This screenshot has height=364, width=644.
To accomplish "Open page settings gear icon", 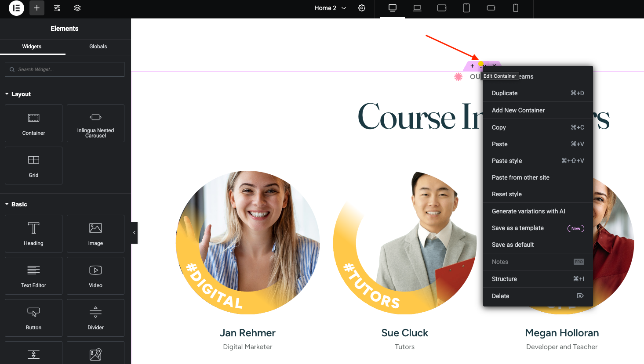I will pyautogui.click(x=362, y=8).
